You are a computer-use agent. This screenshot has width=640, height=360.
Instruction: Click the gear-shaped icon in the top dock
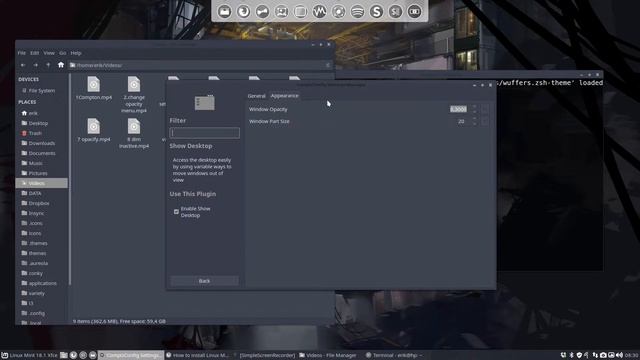point(338,11)
